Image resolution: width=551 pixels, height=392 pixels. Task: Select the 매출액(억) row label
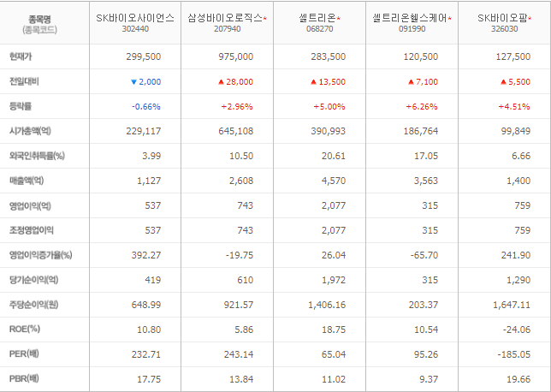27,181
